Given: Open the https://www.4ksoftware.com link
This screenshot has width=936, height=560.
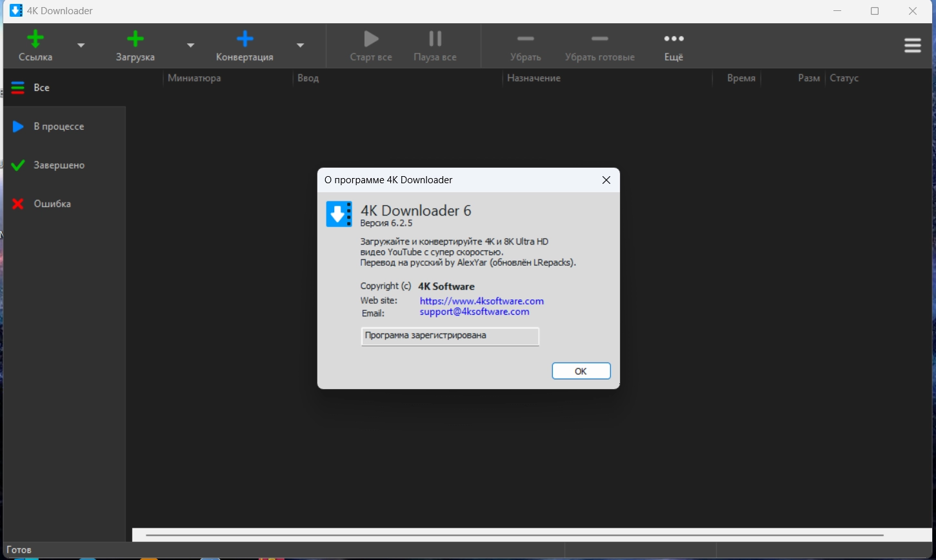Looking at the screenshot, I should (x=482, y=301).
